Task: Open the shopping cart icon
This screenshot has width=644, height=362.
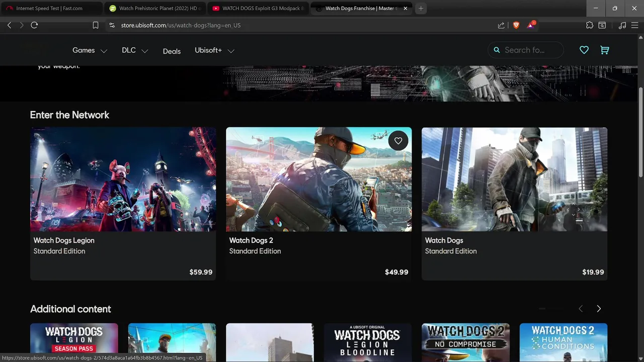Action: click(x=605, y=50)
